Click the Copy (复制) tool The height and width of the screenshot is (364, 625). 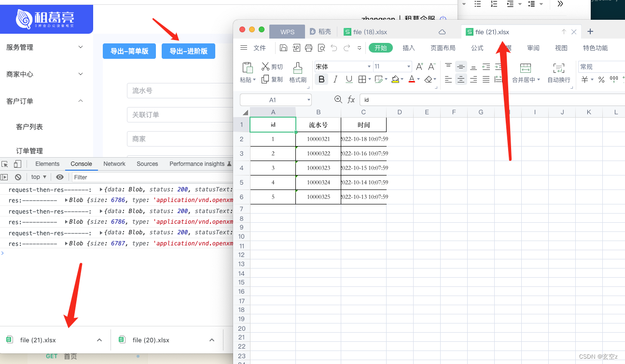[272, 79]
